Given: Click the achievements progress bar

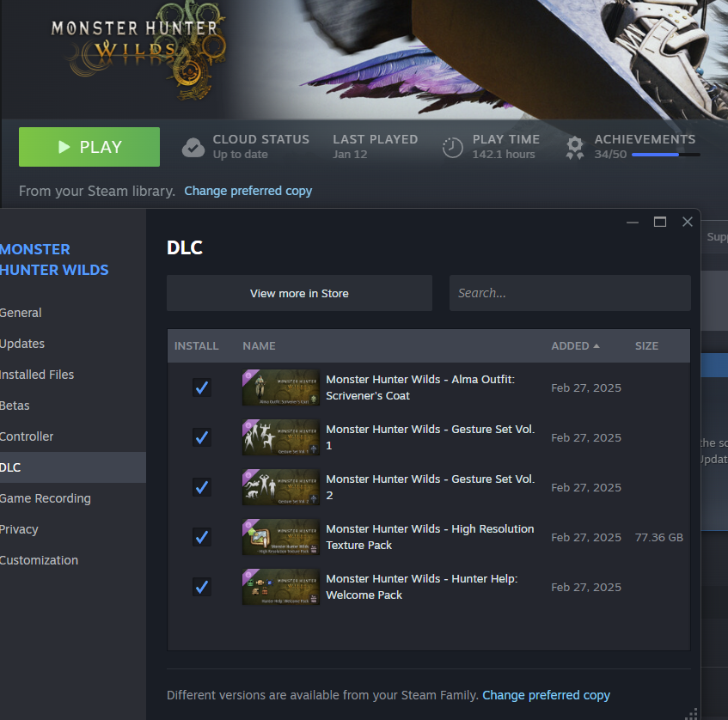Looking at the screenshot, I should [x=666, y=155].
